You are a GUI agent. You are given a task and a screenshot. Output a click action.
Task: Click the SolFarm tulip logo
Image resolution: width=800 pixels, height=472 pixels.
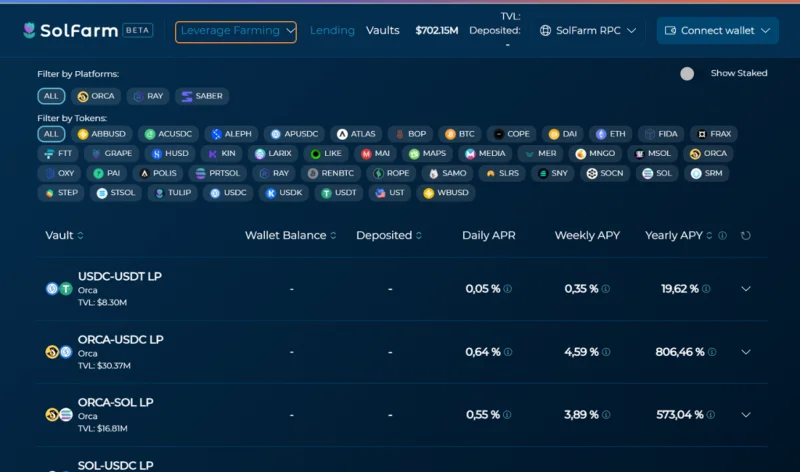[29, 31]
